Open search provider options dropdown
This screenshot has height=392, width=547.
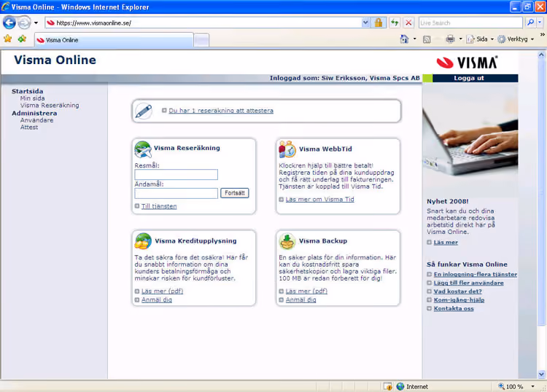tap(540, 23)
